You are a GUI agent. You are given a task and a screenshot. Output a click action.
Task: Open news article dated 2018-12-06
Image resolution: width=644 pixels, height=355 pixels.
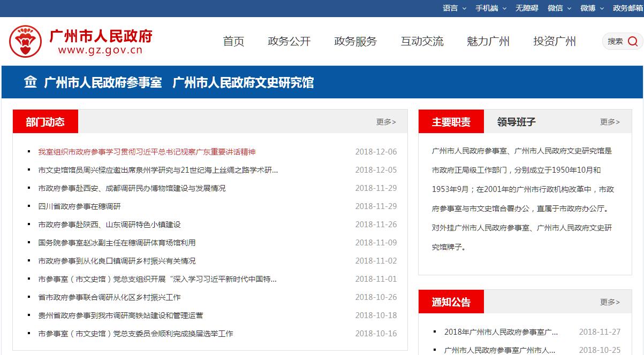pos(147,152)
